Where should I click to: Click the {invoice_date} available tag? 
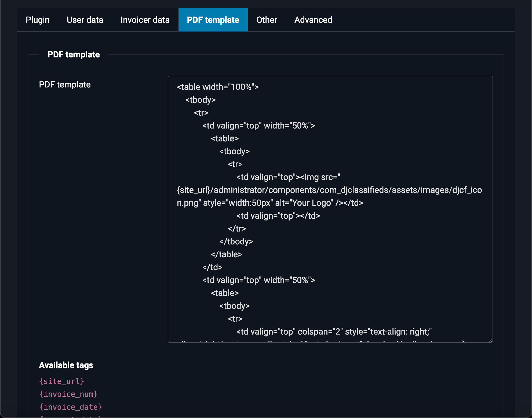coord(71,407)
